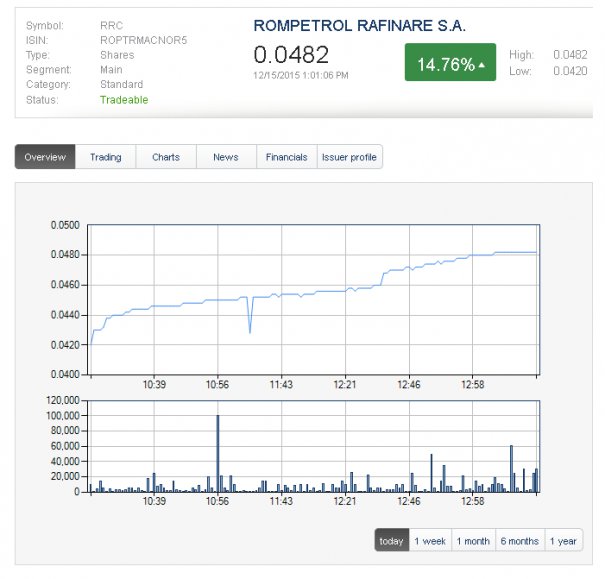Open the Overview tab

point(45,157)
